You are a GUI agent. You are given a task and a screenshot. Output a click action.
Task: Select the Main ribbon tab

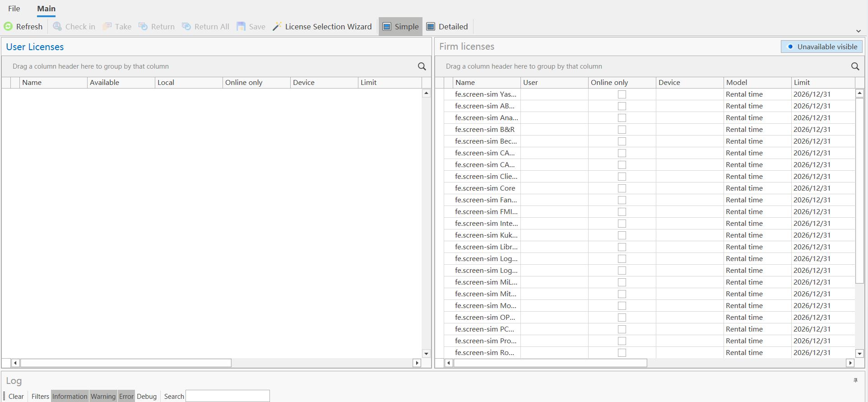tap(46, 9)
